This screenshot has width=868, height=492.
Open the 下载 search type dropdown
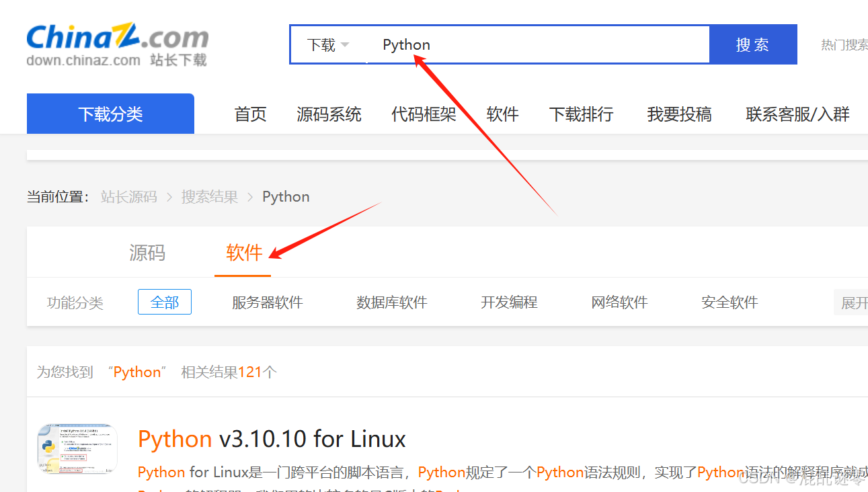328,45
